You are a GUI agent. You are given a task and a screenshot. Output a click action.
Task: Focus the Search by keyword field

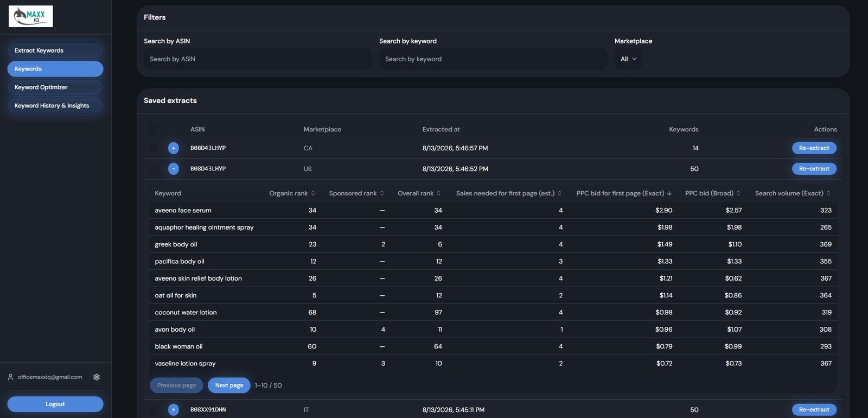(493, 59)
